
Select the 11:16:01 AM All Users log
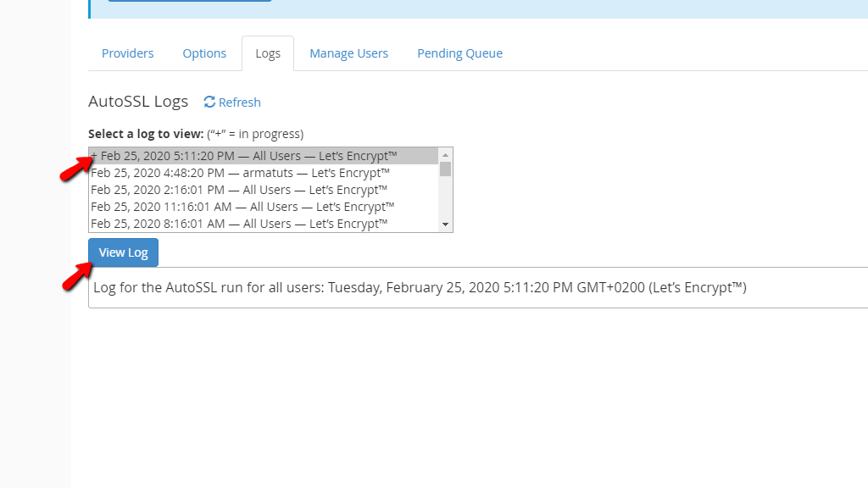click(242, 206)
